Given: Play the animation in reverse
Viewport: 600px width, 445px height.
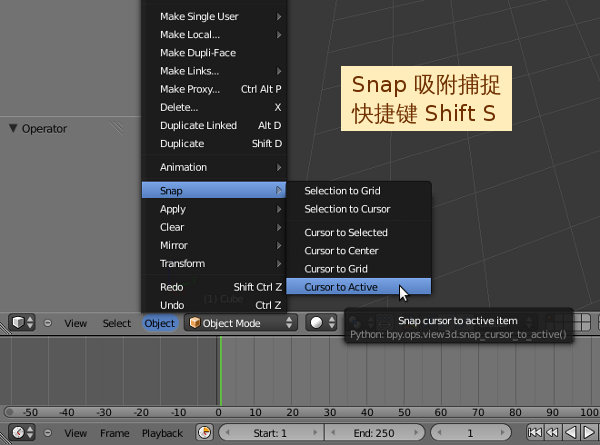Looking at the screenshot, I should click(x=570, y=433).
